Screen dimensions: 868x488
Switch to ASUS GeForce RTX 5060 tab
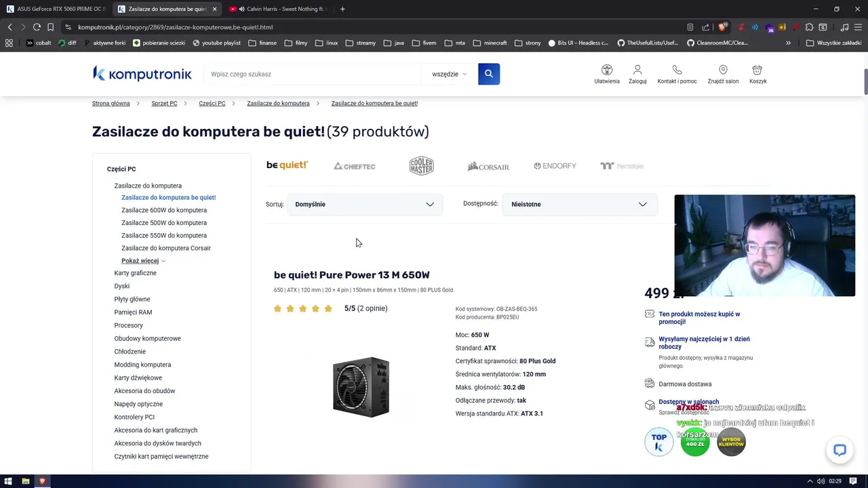[x=56, y=9]
